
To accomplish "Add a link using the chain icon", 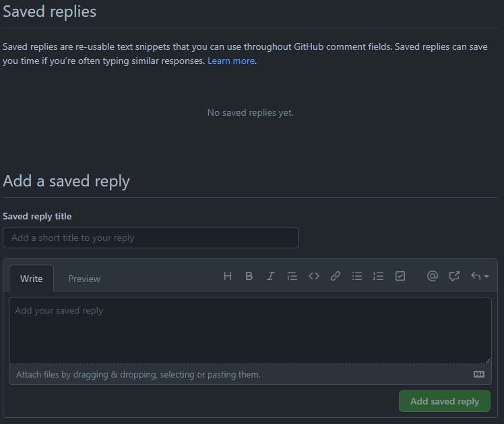I will tap(336, 276).
